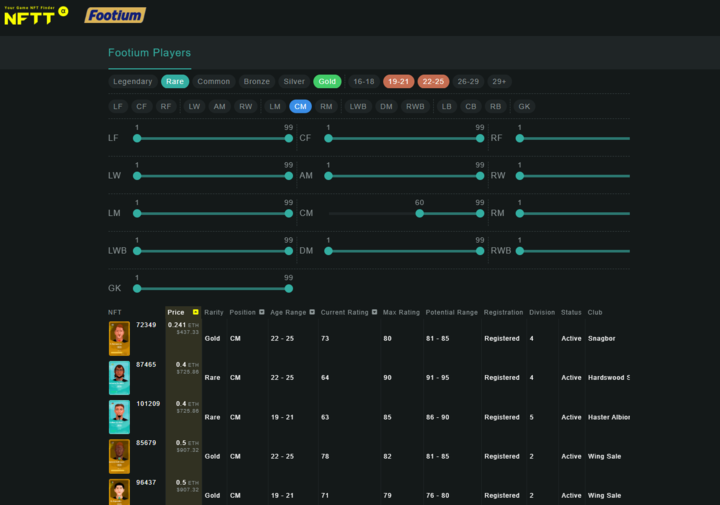The height and width of the screenshot is (505, 720).
Task: Open player card thumbnail 72349
Action: (119, 338)
